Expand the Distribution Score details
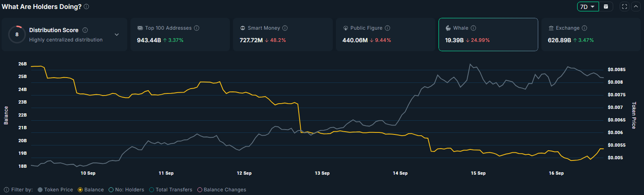Viewport: 644px width, 195px height. (117, 35)
